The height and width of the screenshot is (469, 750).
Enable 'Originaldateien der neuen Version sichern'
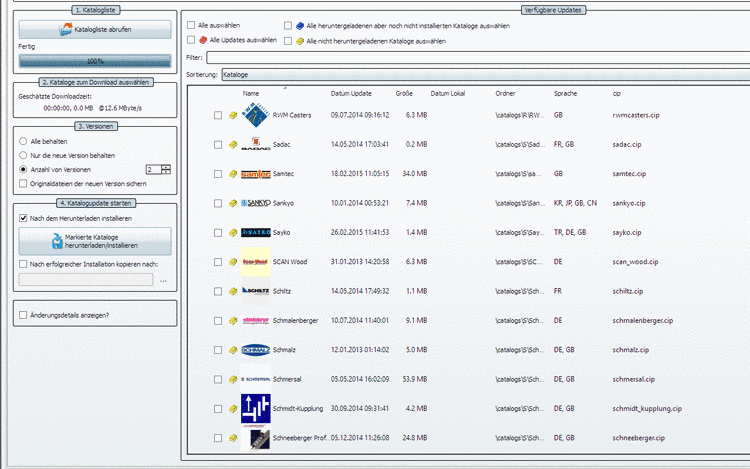(23, 184)
